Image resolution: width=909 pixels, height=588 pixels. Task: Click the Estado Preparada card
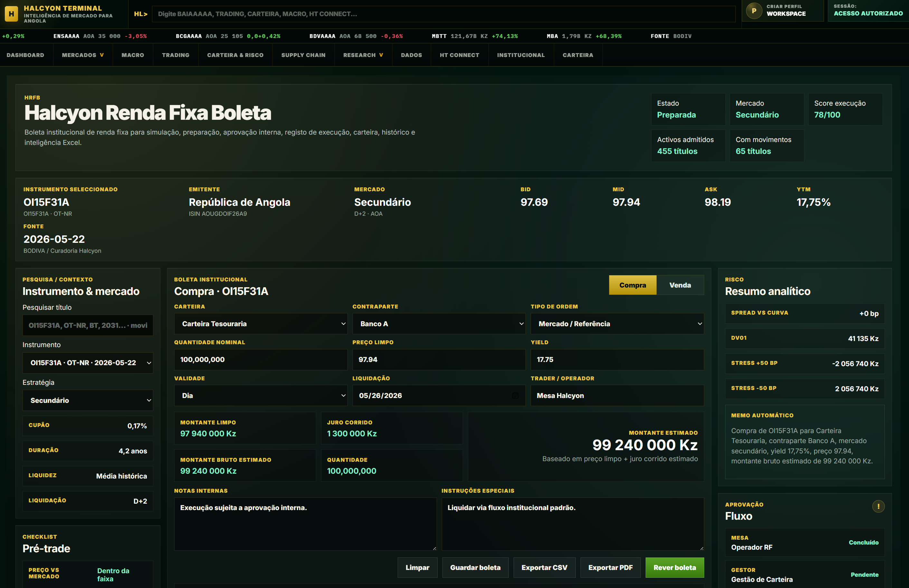coord(688,109)
